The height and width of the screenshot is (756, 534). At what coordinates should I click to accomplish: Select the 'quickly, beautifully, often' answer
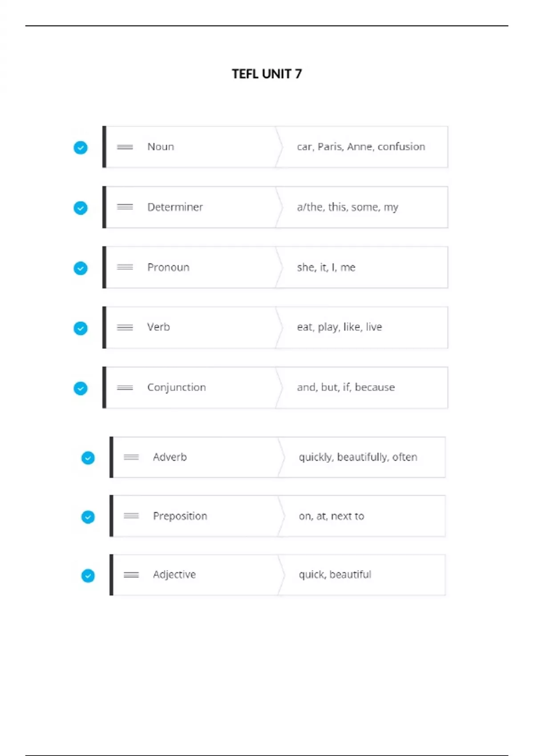click(x=358, y=457)
